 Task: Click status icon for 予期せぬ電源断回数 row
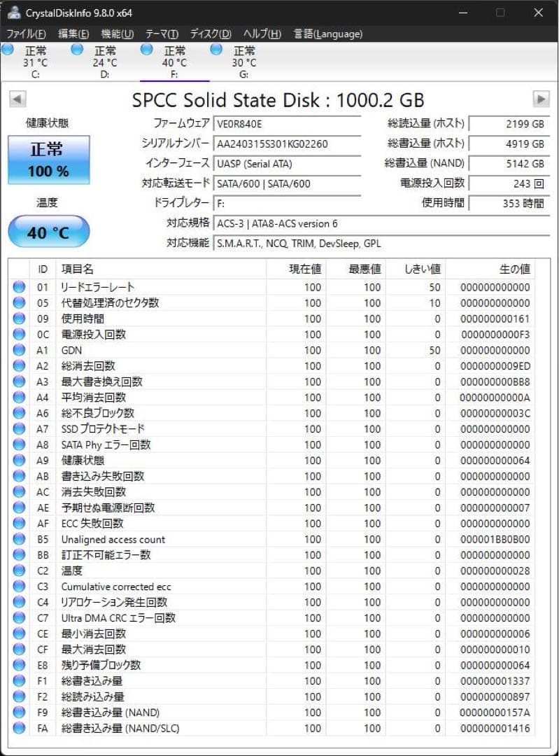(20, 507)
